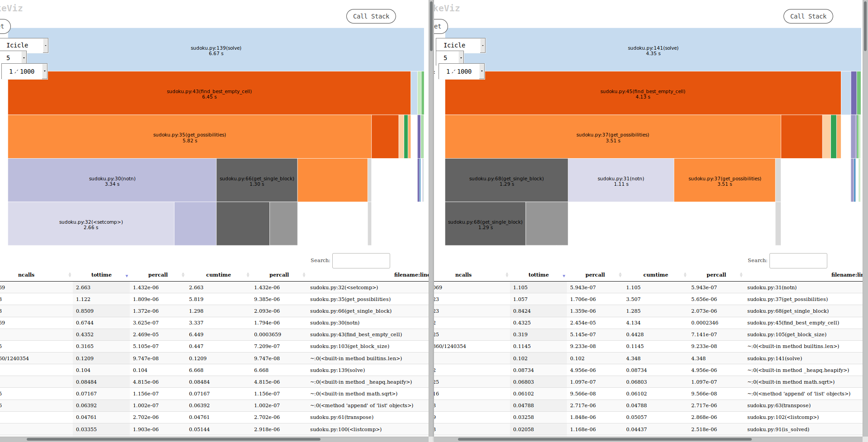Select the sudoku.py:61(transpose) row in left table

(x=341, y=417)
